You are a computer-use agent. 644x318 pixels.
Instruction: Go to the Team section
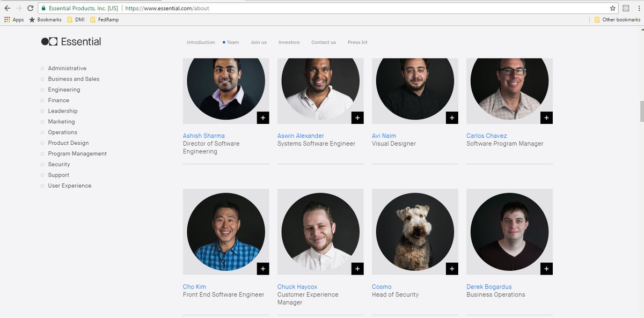(x=231, y=42)
